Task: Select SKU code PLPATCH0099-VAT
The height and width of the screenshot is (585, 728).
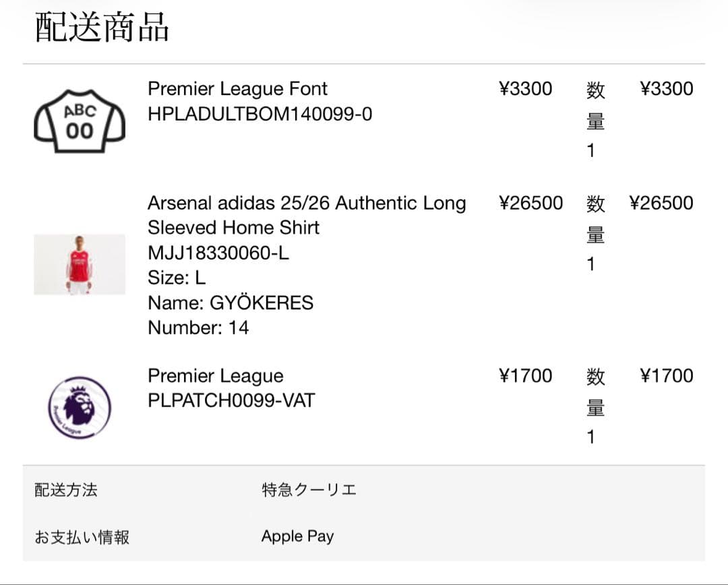Action: pyautogui.click(x=231, y=400)
